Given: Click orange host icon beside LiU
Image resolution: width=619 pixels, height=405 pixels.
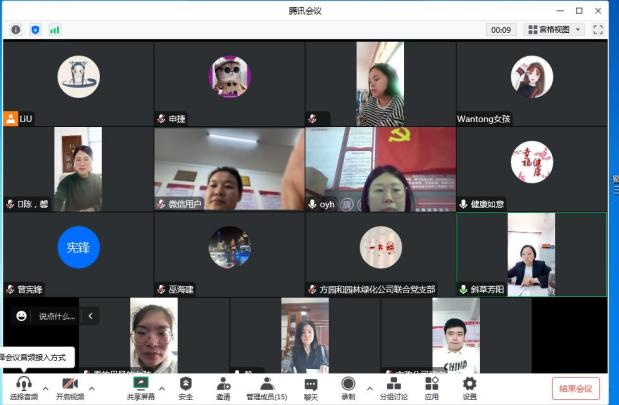Looking at the screenshot, I should click(11, 118).
